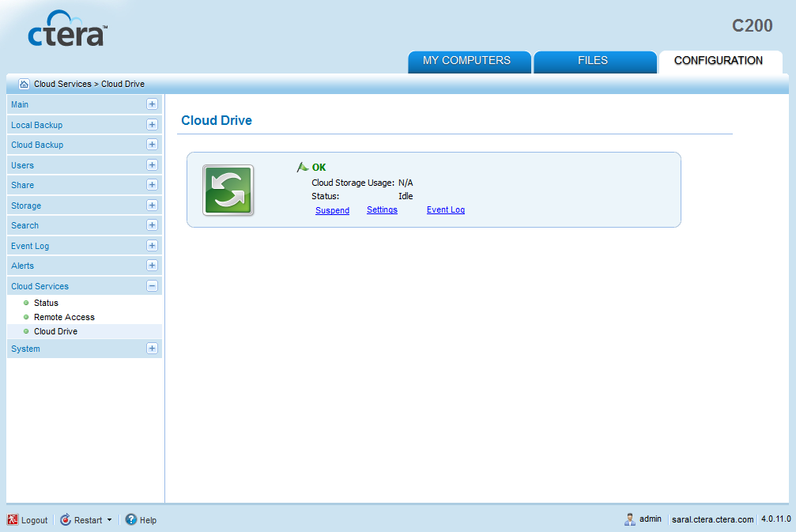This screenshot has height=532, width=796.
Task: Click the C200 device model text
Action: 753,25
